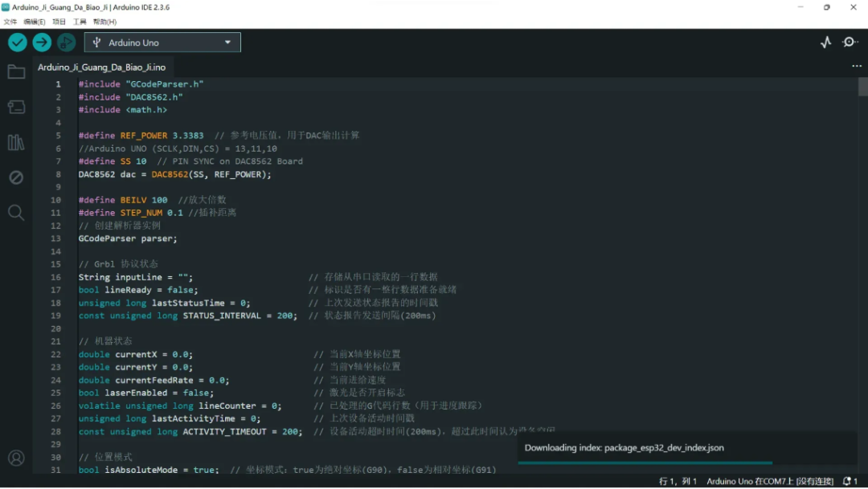Open the Serial Plotter icon

(x=826, y=42)
